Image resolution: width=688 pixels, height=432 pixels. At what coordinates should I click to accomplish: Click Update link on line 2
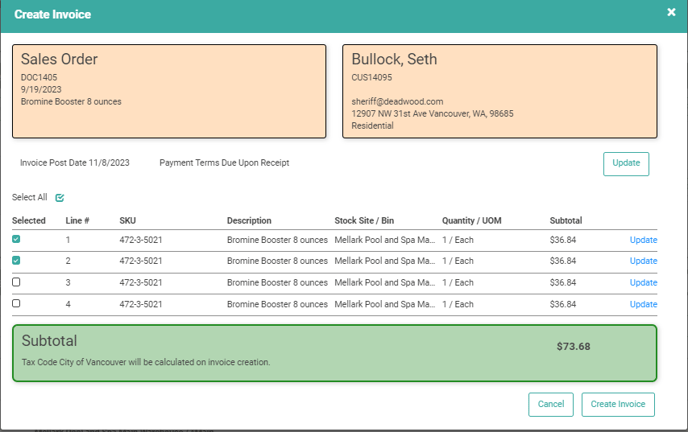click(x=643, y=261)
